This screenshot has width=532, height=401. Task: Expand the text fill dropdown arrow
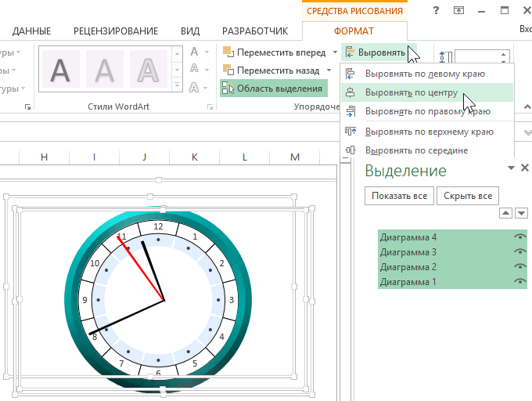point(207,52)
